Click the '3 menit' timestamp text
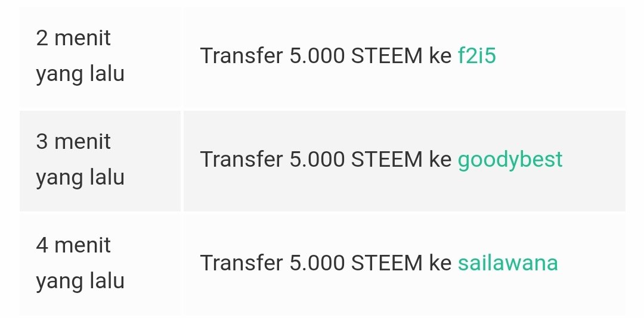The image size is (644, 318). [x=73, y=142]
